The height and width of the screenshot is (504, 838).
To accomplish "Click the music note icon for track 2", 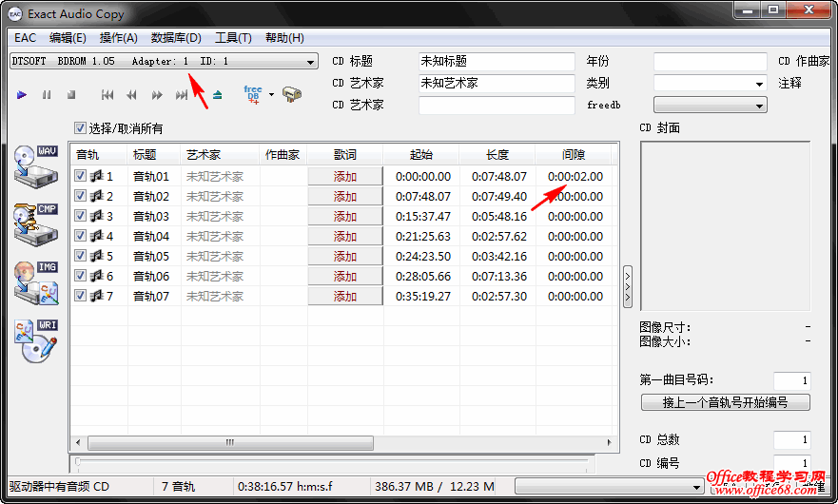I will (97, 196).
